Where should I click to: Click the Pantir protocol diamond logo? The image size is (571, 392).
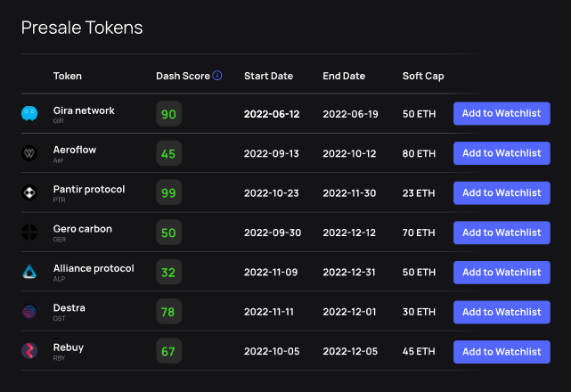click(x=29, y=192)
